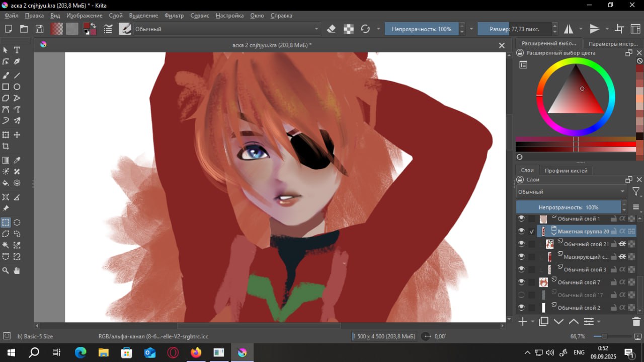Select the Color Sampler eyedropper tool
644x362 pixels.
coord(17,160)
